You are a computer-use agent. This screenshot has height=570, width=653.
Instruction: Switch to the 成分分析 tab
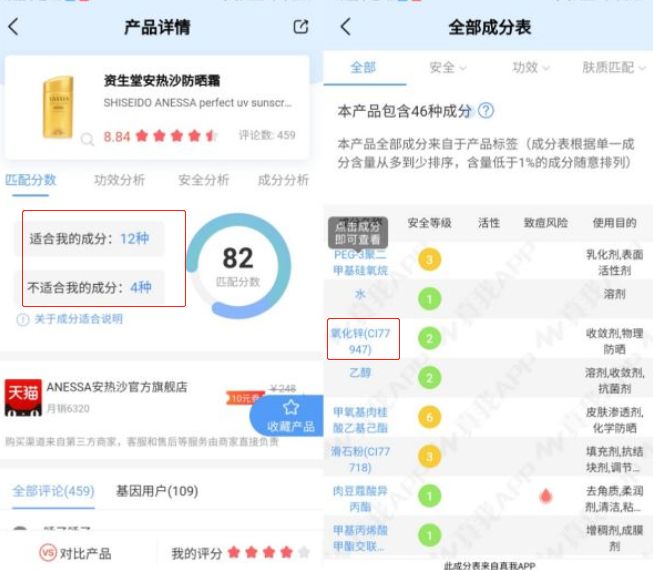click(x=283, y=180)
